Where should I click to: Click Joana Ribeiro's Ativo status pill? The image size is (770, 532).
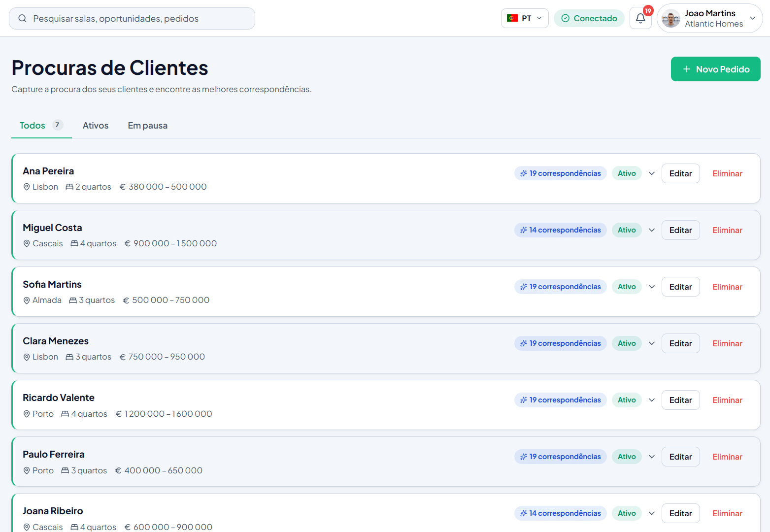pos(627,513)
